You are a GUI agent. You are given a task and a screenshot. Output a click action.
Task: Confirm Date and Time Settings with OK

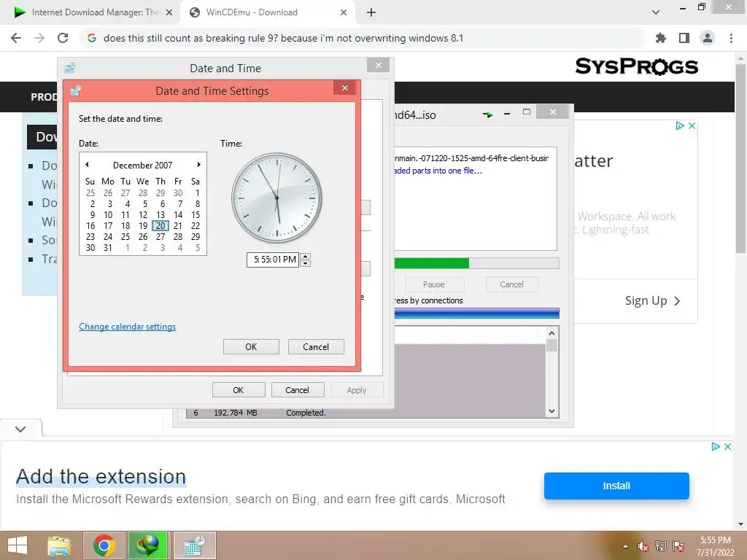(x=251, y=346)
